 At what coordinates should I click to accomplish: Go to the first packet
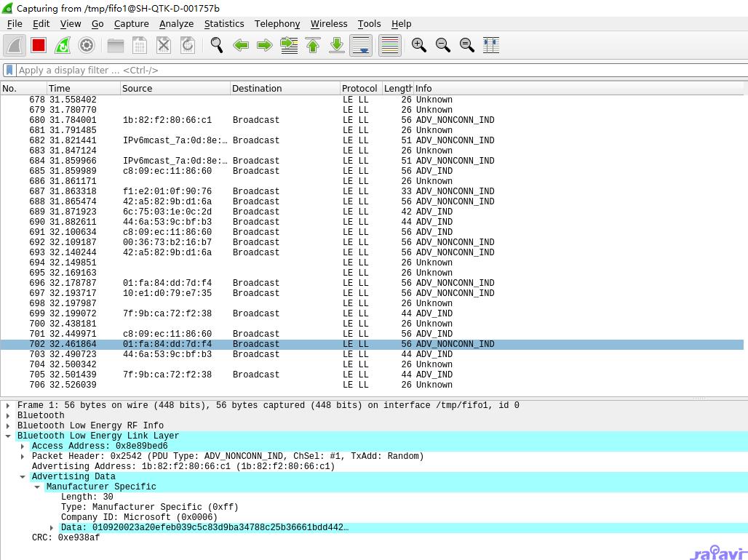(313, 45)
